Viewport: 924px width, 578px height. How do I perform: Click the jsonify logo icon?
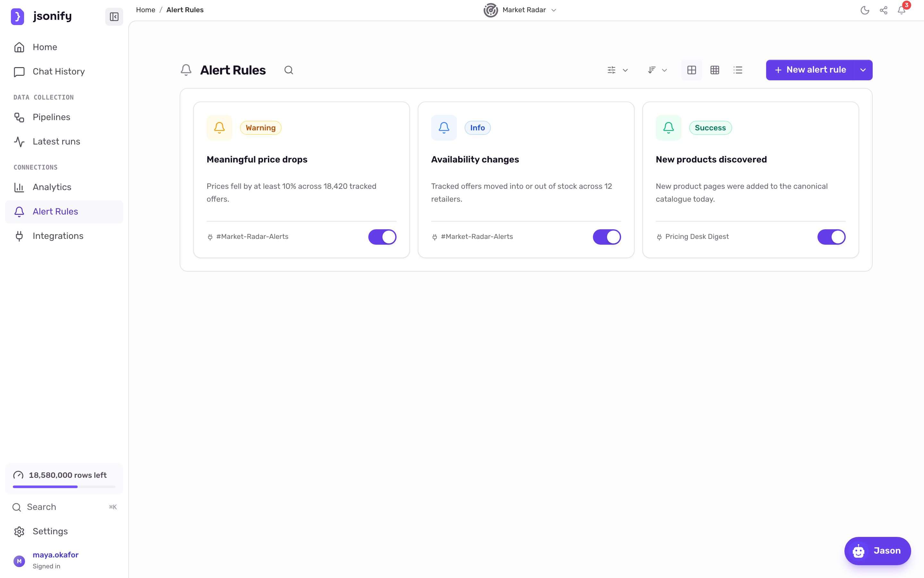pos(17,16)
